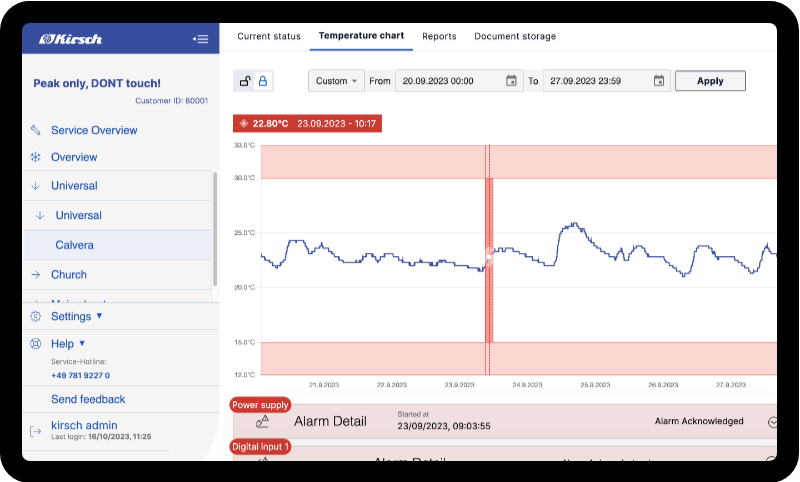
Task: Click the unlocked padlock icon
Action: (x=245, y=81)
